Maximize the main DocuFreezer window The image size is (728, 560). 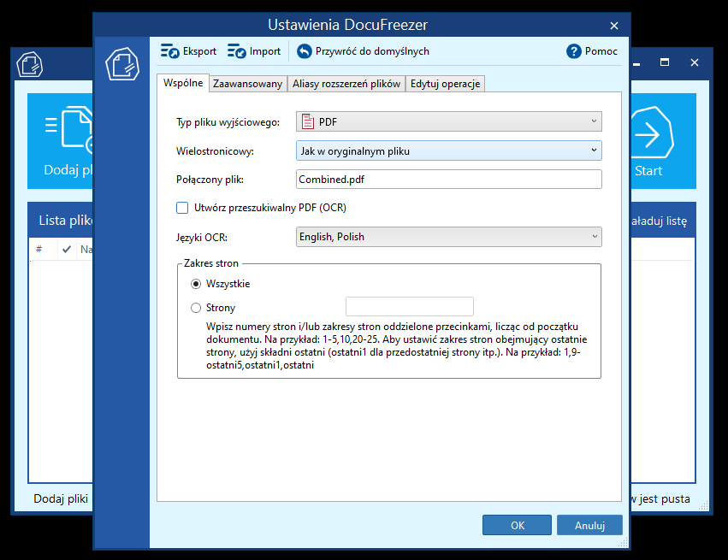point(665,62)
